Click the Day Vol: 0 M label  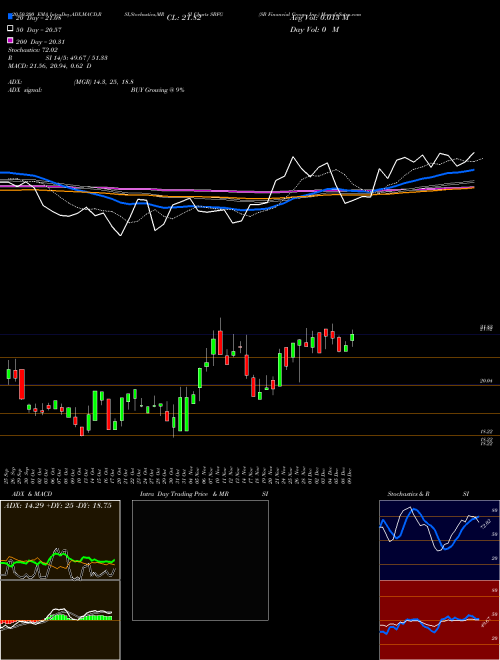[314, 30]
